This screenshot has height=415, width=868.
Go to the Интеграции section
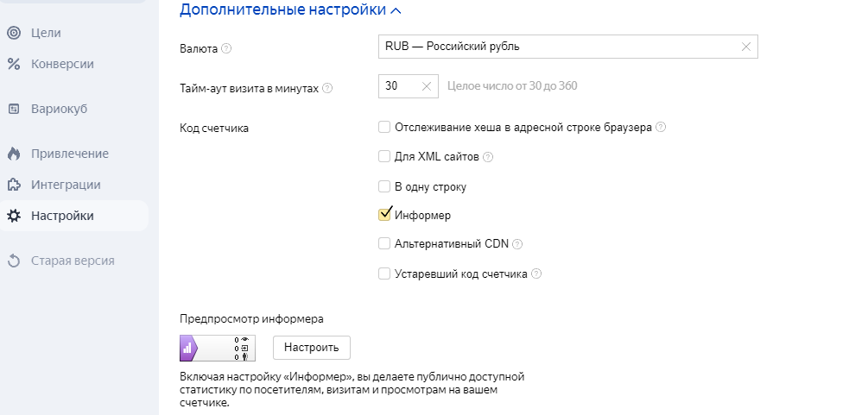pyautogui.click(x=66, y=185)
